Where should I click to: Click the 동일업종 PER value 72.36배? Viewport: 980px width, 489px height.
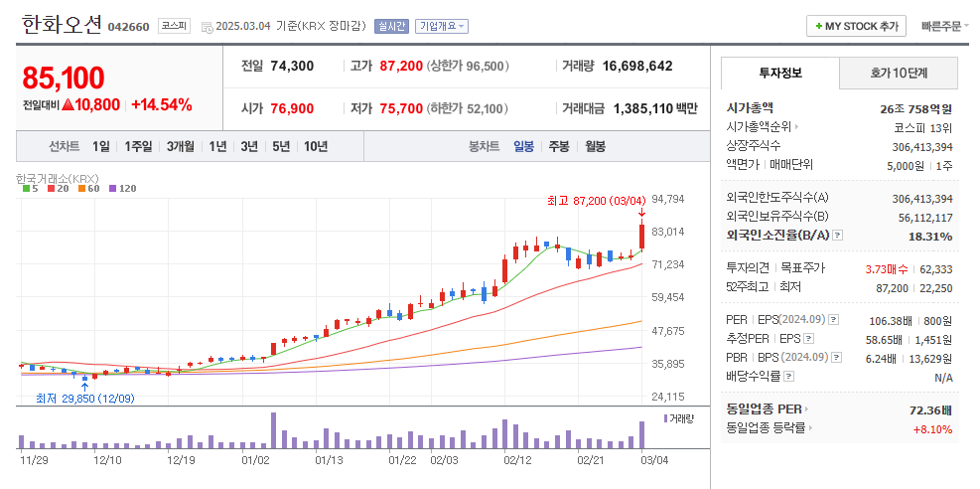931,410
